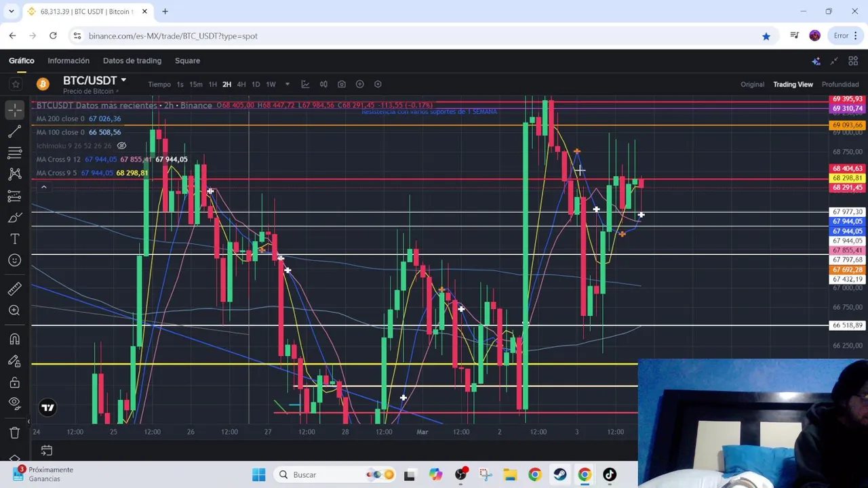Switch to the Gráfico tab

click(x=22, y=60)
